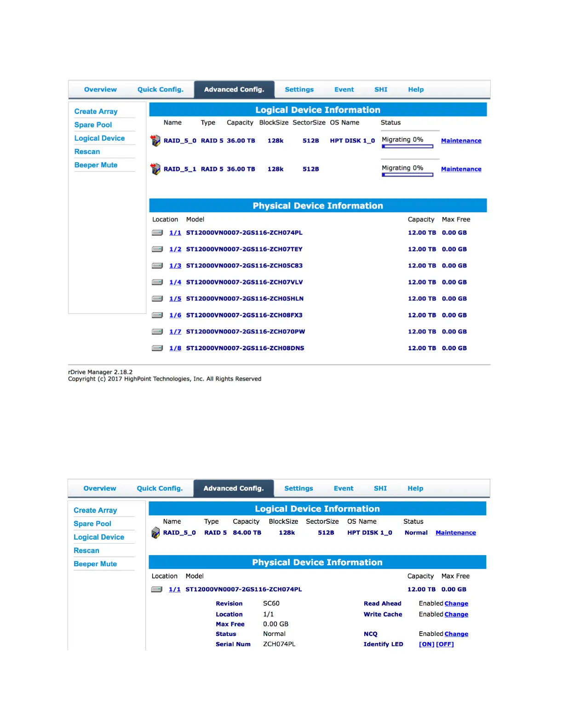Click the RAID_5_0 array icon showing 36.00 TB
This screenshot has width=563, height=728.
click(155, 141)
